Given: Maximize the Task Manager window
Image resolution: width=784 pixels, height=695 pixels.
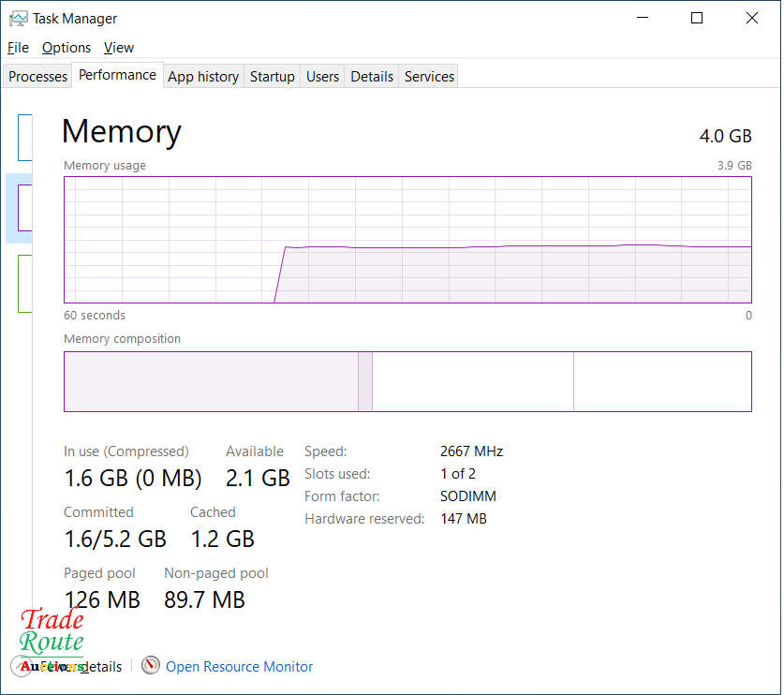Looking at the screenshot, I should pos(697,18).
